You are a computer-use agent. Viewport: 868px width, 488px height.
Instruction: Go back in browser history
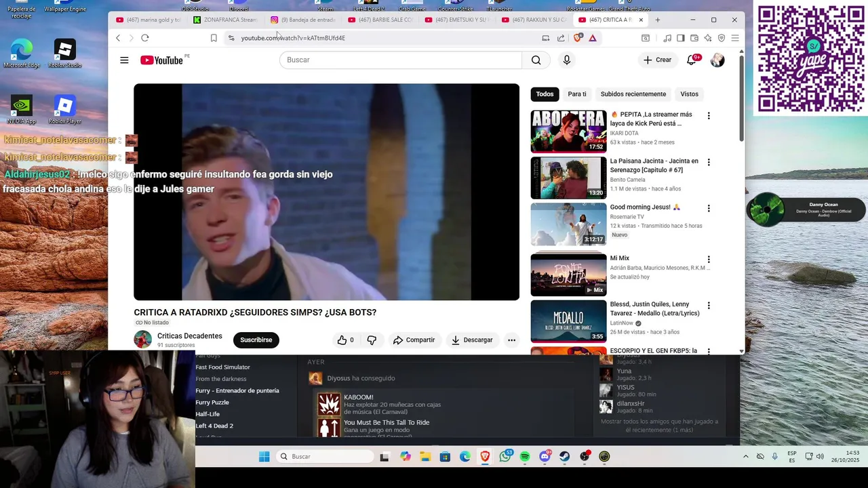[x=118, y=38]
